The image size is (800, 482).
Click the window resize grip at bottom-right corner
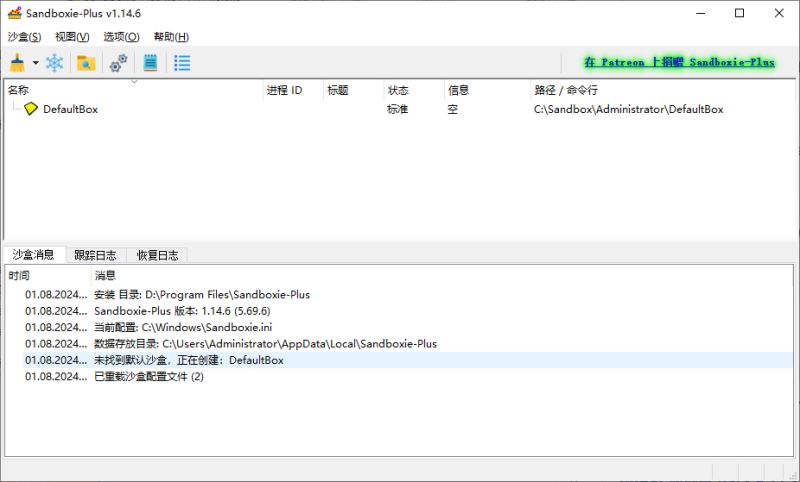[792, 474]
